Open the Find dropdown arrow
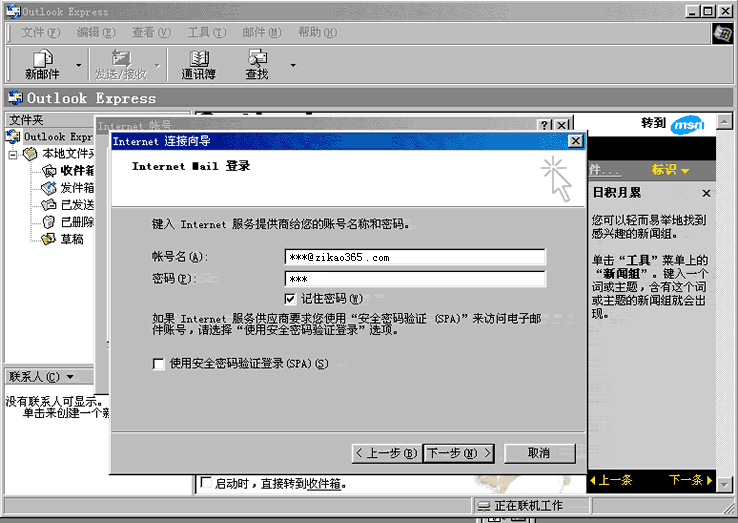The width and height of the screenshot is (738, 523). [293, 65]
